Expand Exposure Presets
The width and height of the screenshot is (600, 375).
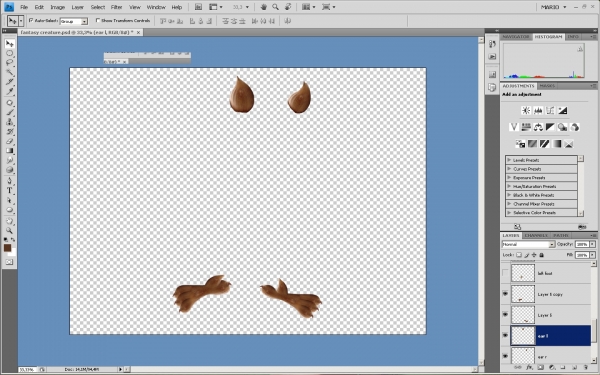pyautogui.click(x=509, y=178)
